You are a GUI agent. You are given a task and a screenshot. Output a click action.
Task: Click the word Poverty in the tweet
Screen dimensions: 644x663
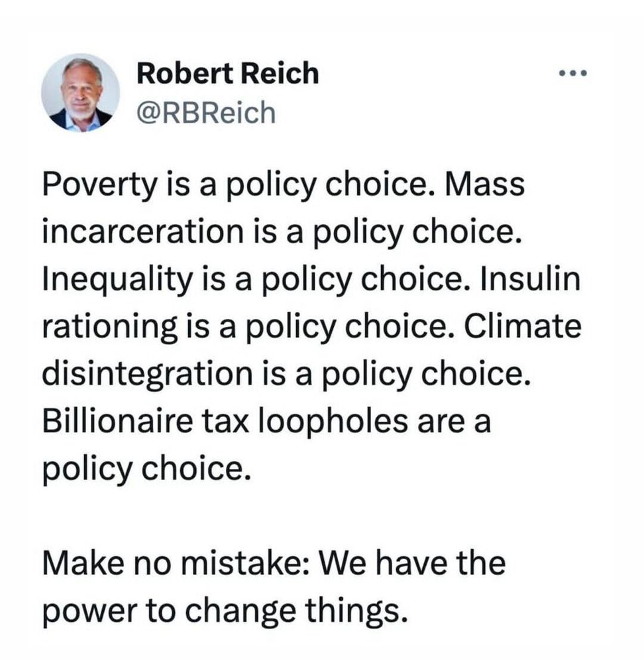pos(99,185)
